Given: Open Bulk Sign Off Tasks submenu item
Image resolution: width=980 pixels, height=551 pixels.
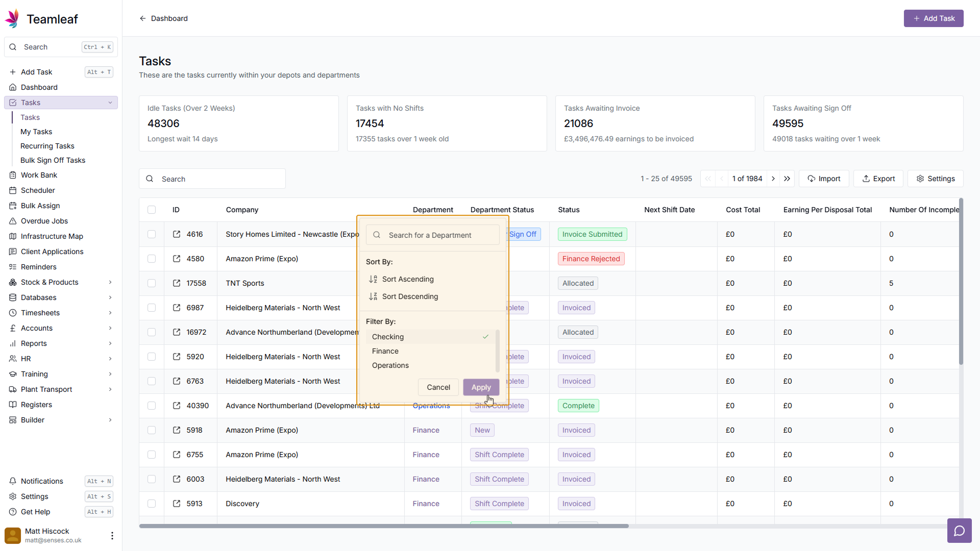Looking at the screenshot, I should 53,160.
